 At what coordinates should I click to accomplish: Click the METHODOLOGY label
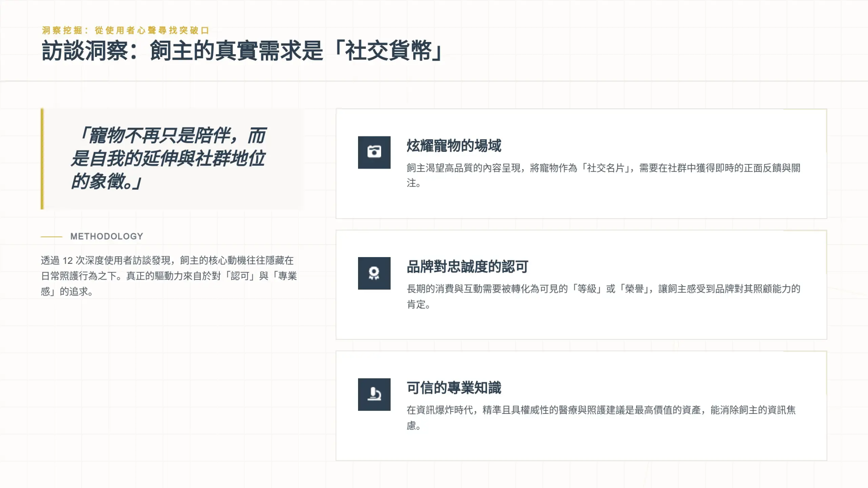(107, 236)
